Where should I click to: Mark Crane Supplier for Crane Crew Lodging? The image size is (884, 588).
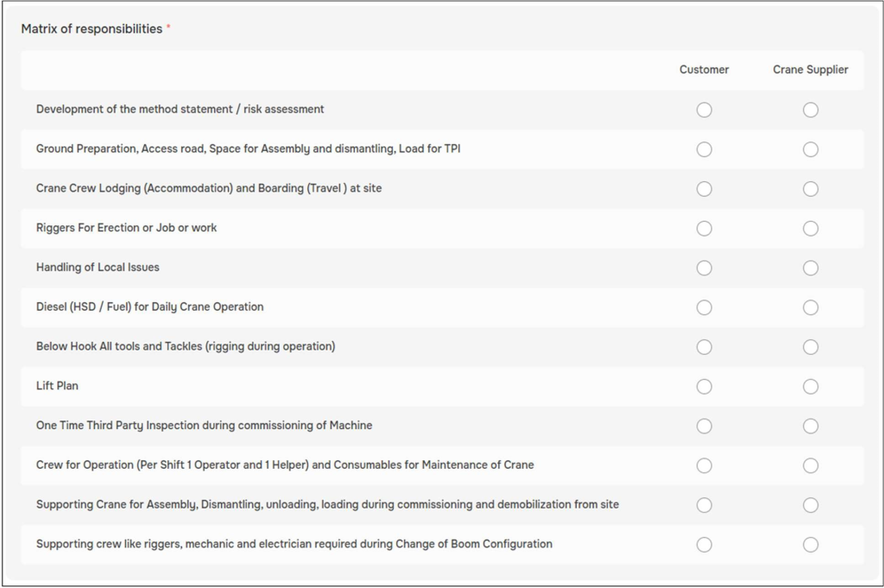[x=811, y=189]
